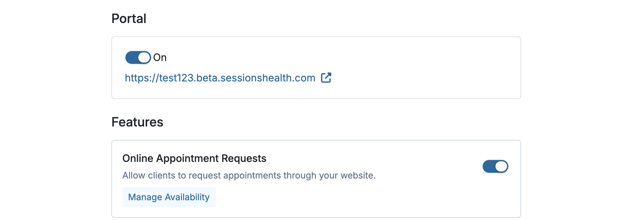Click the "Allow clients to request appointments" description

coord(249,175)
